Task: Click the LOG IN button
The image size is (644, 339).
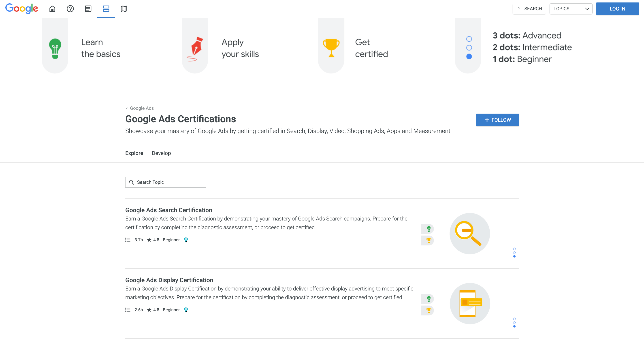Action: 617,9
